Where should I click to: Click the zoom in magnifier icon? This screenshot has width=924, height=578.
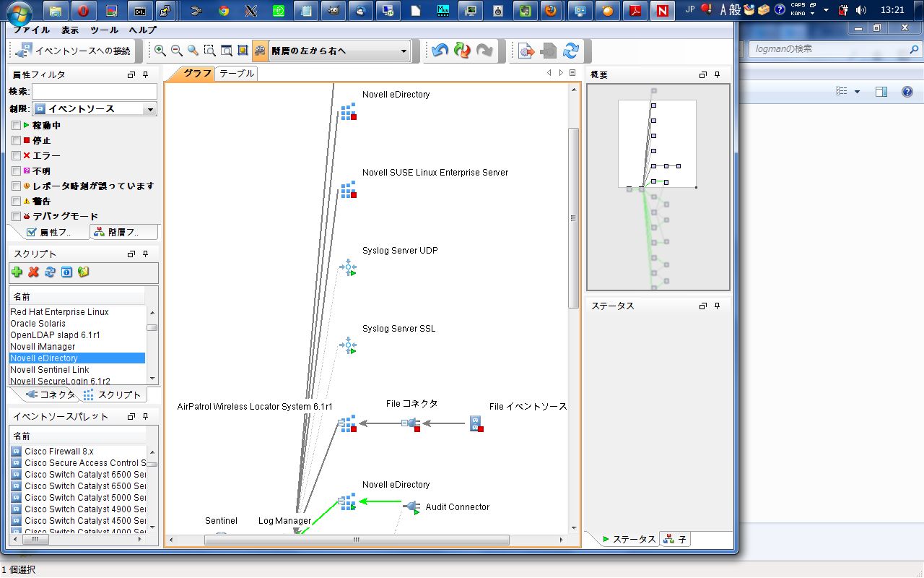160,51
